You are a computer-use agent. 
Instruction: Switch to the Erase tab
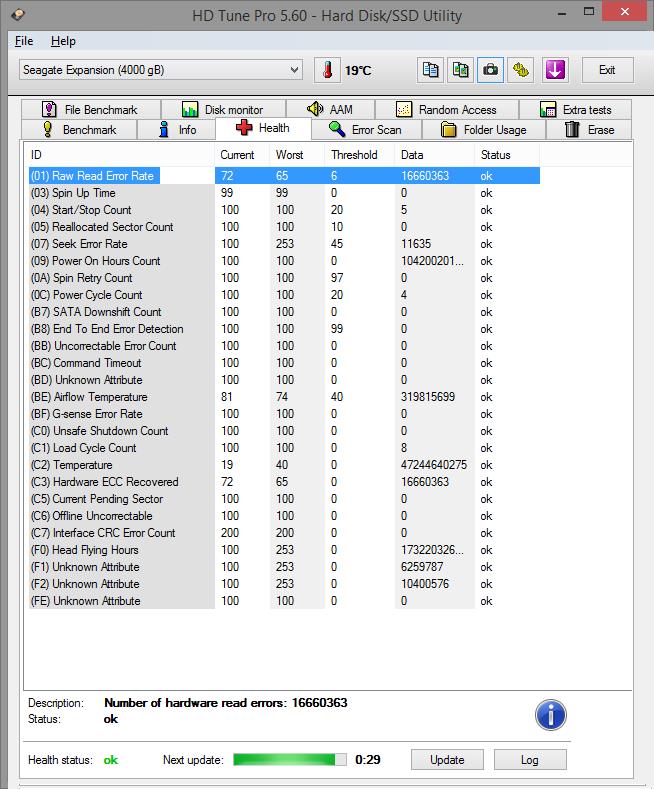click(589, 129)
